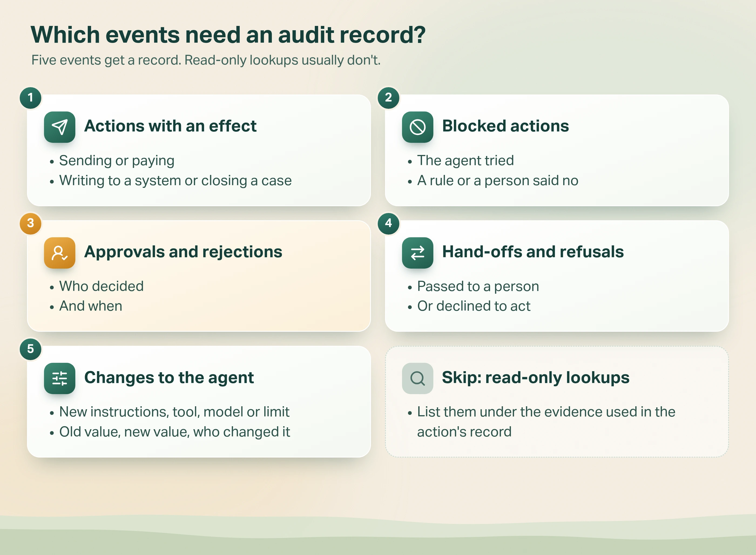Click bullet 'Or declined to act'
The width and height of the screenshot is (756, 555).
pos(474,306)
